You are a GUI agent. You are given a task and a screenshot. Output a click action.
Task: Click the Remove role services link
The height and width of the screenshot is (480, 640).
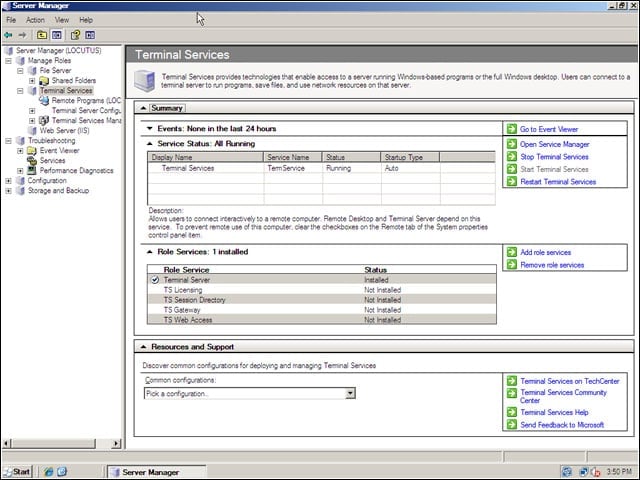552,265
